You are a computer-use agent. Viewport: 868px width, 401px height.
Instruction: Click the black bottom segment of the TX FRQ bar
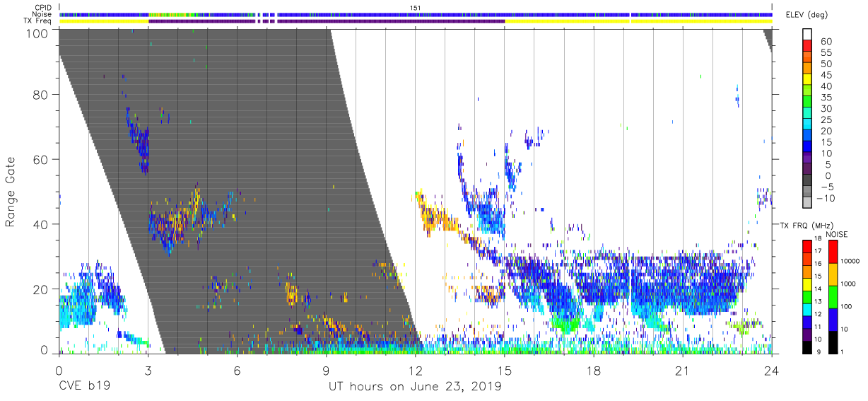coord(807,346)
